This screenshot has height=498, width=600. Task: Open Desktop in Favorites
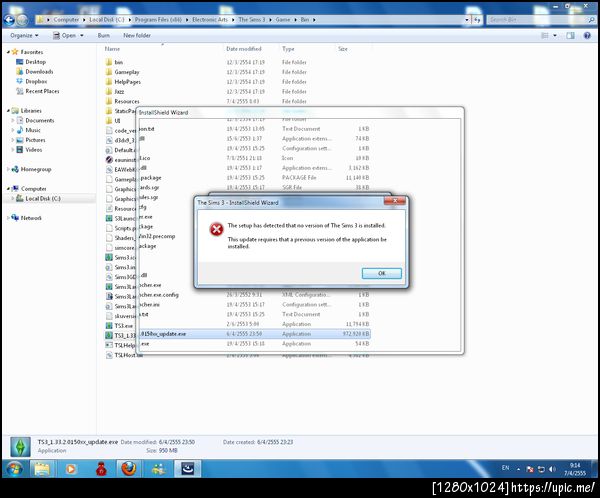coord(35,62)
